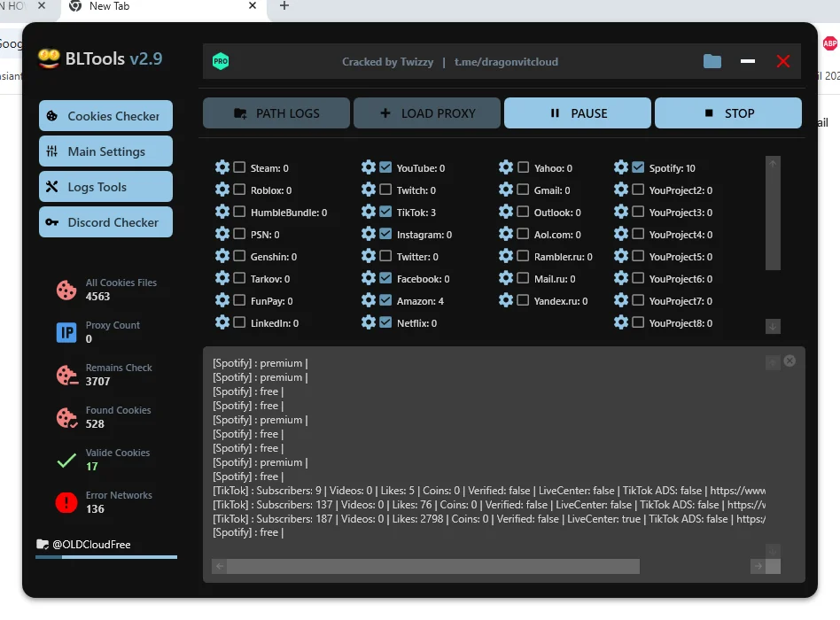Click the ABP extension icon in Chrome

coord(830,43)
